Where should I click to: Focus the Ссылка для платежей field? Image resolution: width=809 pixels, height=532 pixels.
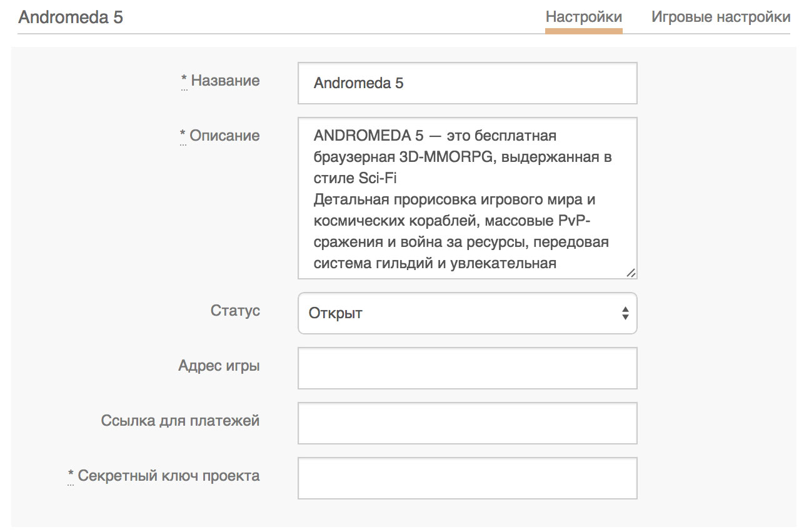click(x=467, y=423)
